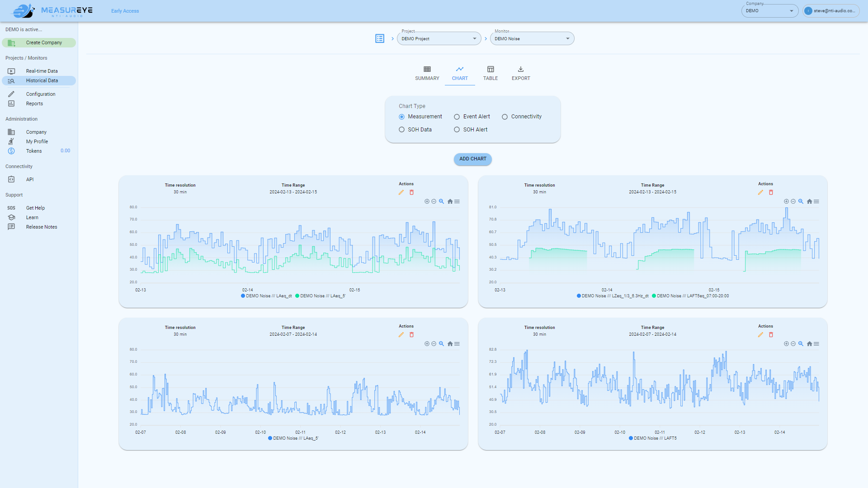Open the EXPORT tab
The height and width of the screenshot is (488, 868).
(x=521, y=73)
